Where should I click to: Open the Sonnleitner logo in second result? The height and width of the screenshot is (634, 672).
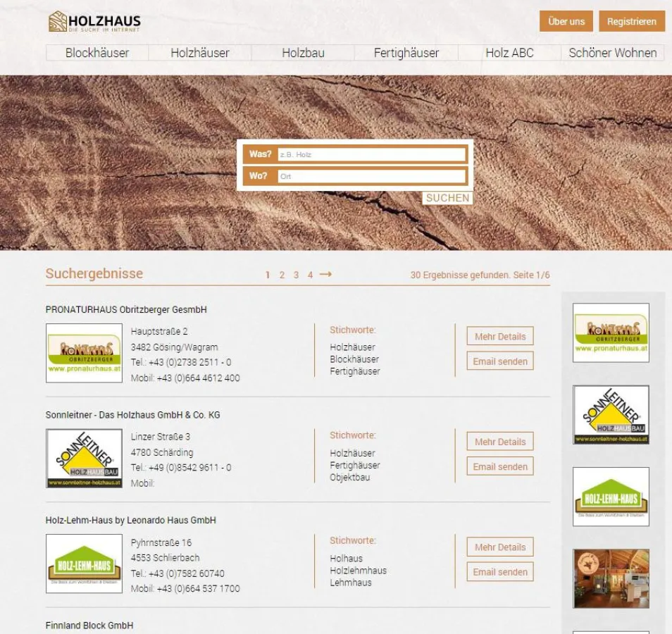pyautogui.click(x=84, y=459)
